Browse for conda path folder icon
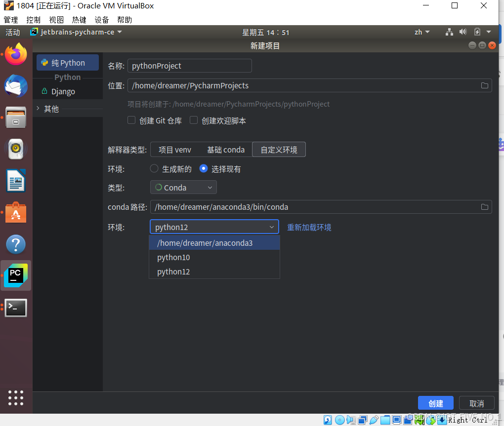This screenshot has height=426, width=504. 484,207
